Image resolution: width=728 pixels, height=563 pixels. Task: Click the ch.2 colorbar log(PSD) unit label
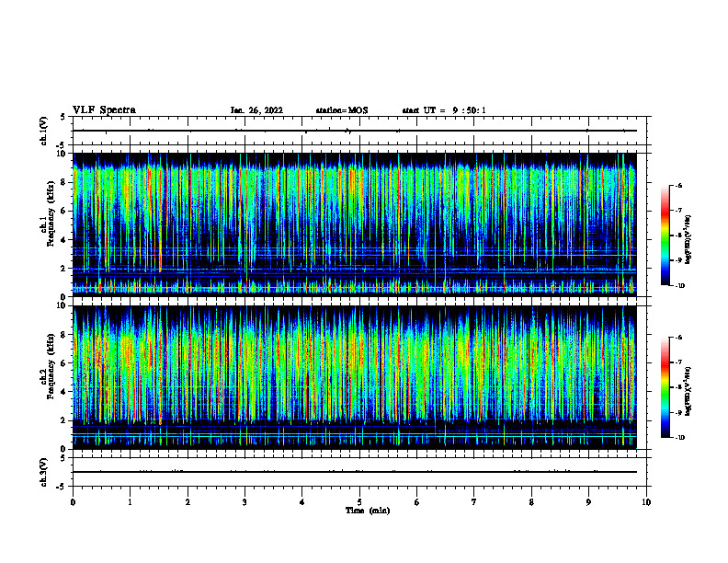(688, 392)
